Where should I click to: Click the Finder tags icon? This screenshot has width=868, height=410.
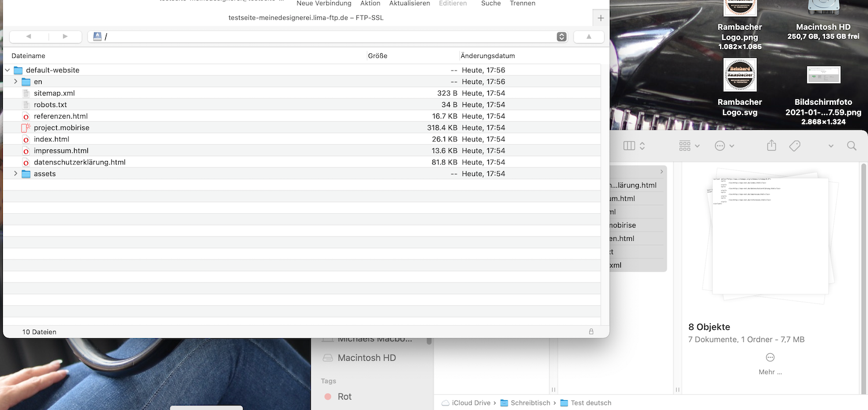point(795,146)
